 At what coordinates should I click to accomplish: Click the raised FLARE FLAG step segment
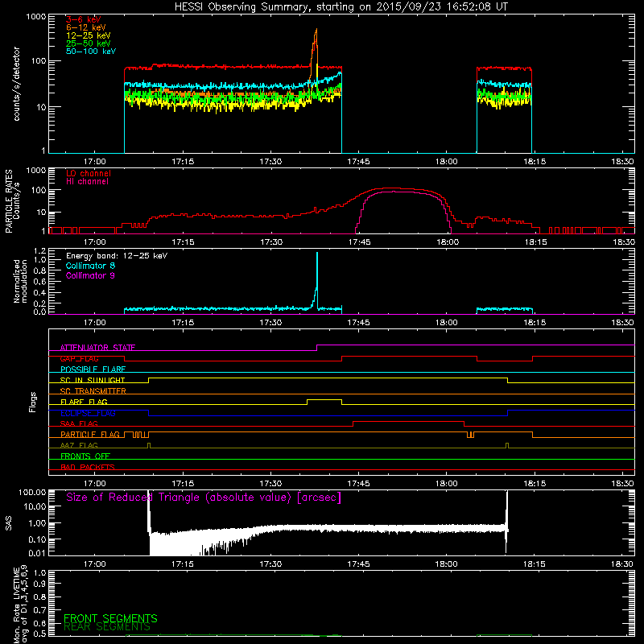[324, 399]
